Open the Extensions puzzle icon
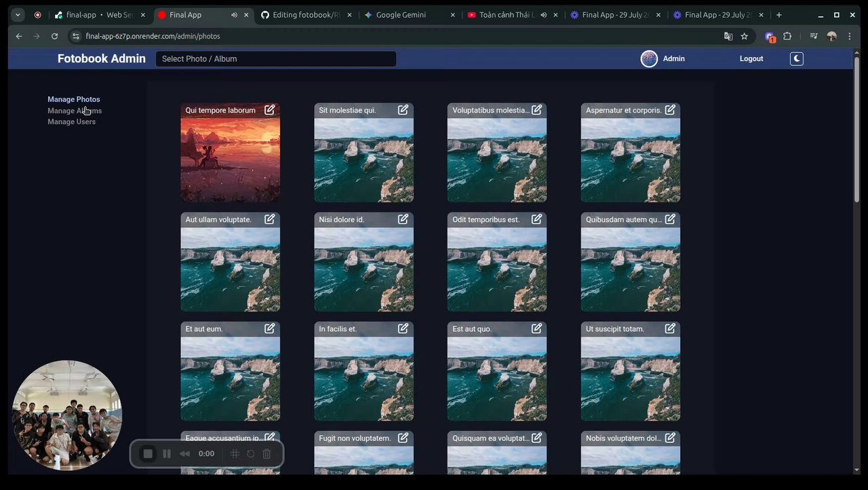 point(787,36)
